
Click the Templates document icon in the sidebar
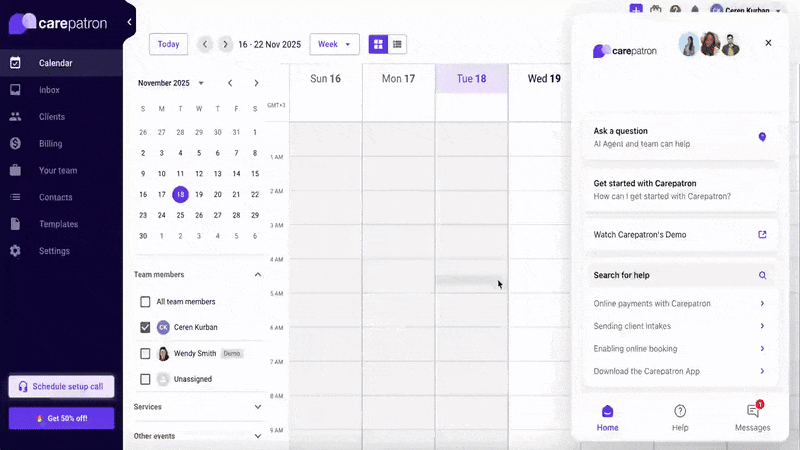point(15,224)
